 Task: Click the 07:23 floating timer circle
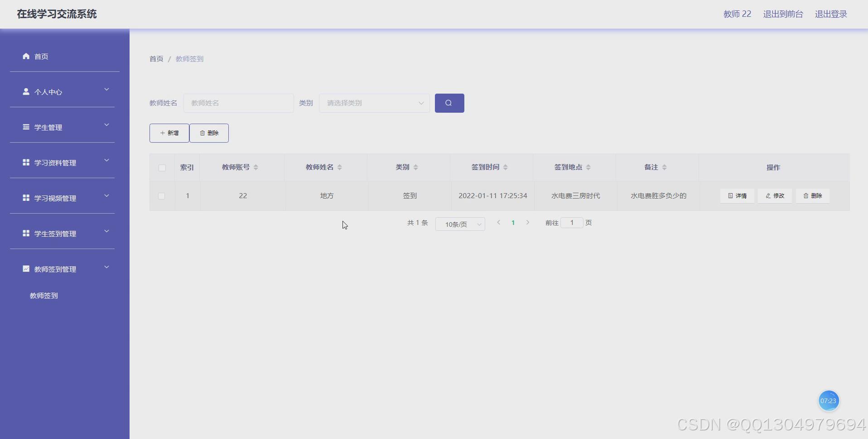click(829, 400)
